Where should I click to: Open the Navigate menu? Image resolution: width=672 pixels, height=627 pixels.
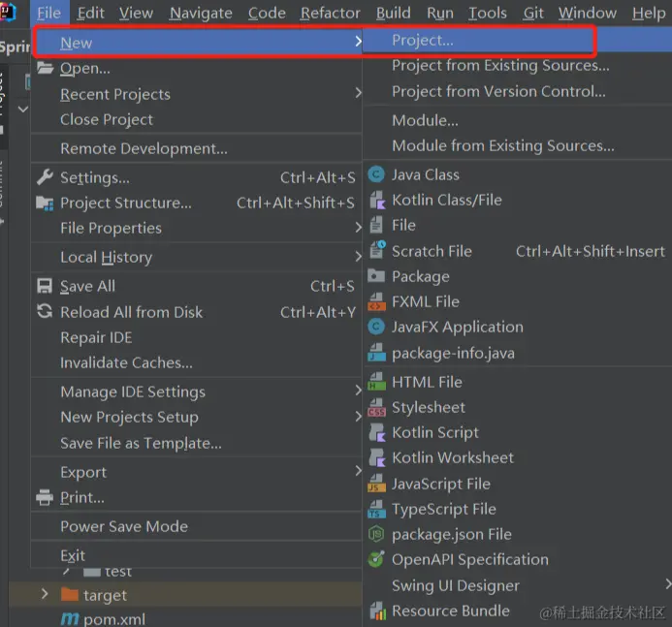[x=201, y=14]
